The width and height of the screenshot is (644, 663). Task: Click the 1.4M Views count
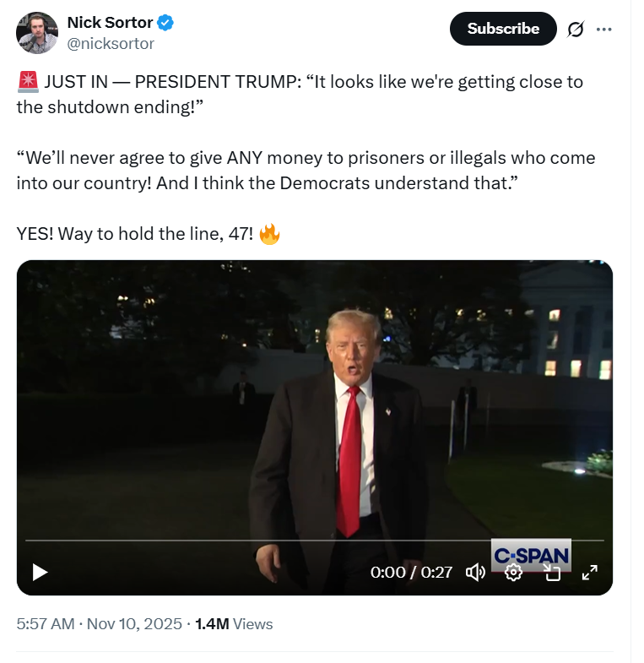coord(234,624)
